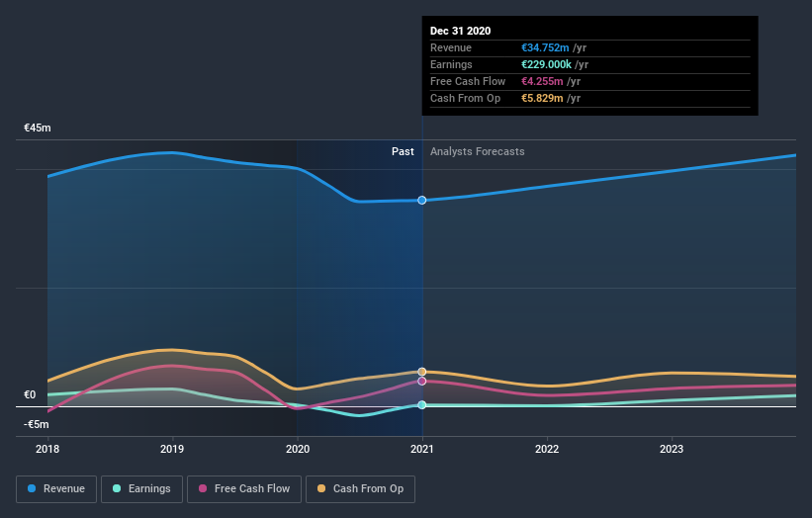
Task: Toggle the Earnings legend button
Action: click(x=141, y=489)
